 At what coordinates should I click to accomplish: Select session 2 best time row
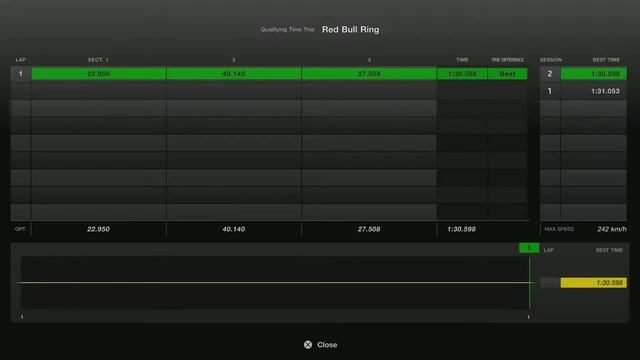tap(583, 74)
